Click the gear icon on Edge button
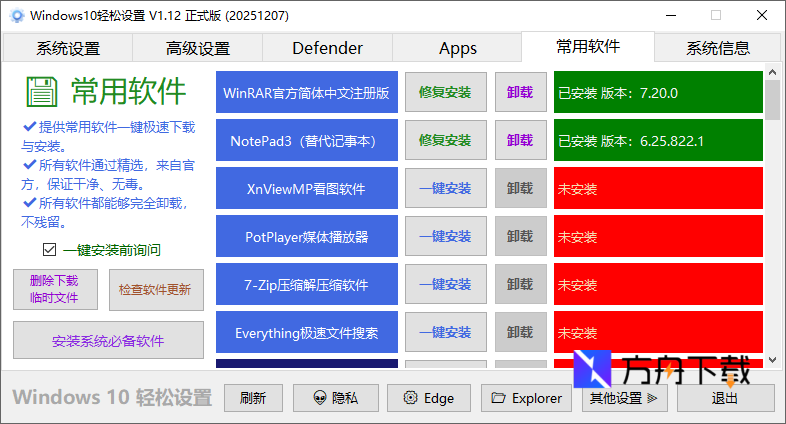The width and height of the screenshot is (786, 424). (x=410, y=398)
